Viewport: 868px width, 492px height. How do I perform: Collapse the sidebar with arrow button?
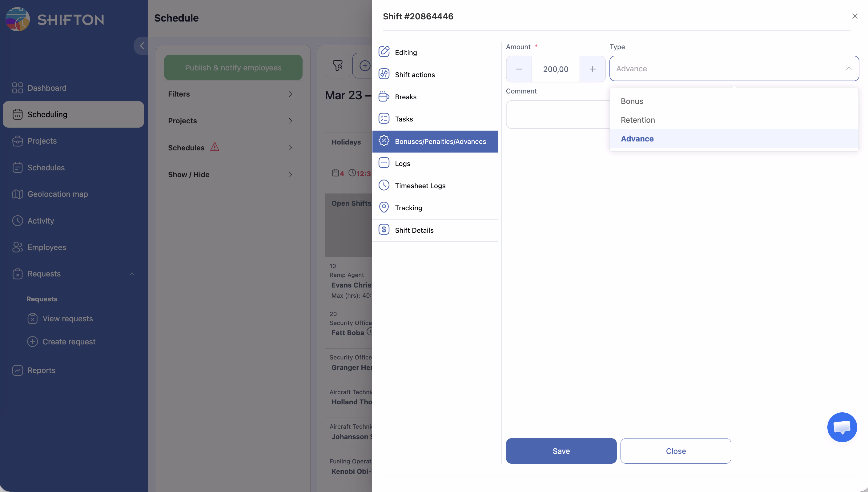[x=142, y=46]
